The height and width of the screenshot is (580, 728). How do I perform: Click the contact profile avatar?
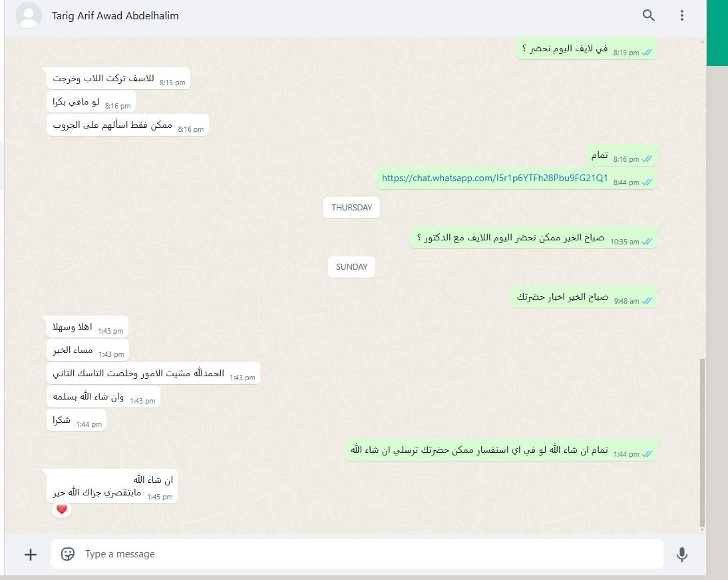tap(29, 15)
